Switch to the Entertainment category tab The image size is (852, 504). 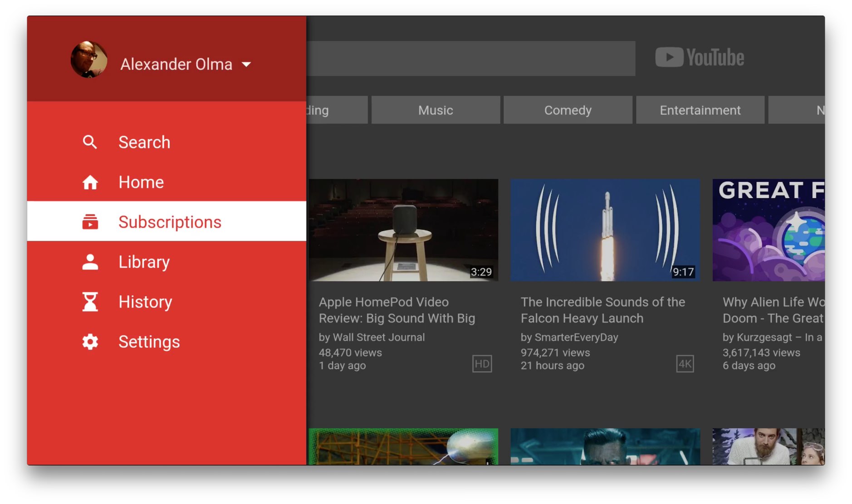[700, 110]
